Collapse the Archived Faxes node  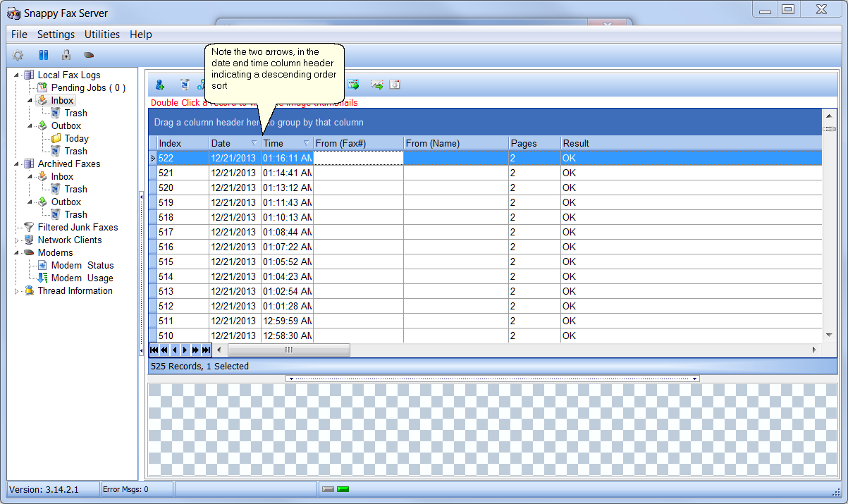tap(16, 164)
